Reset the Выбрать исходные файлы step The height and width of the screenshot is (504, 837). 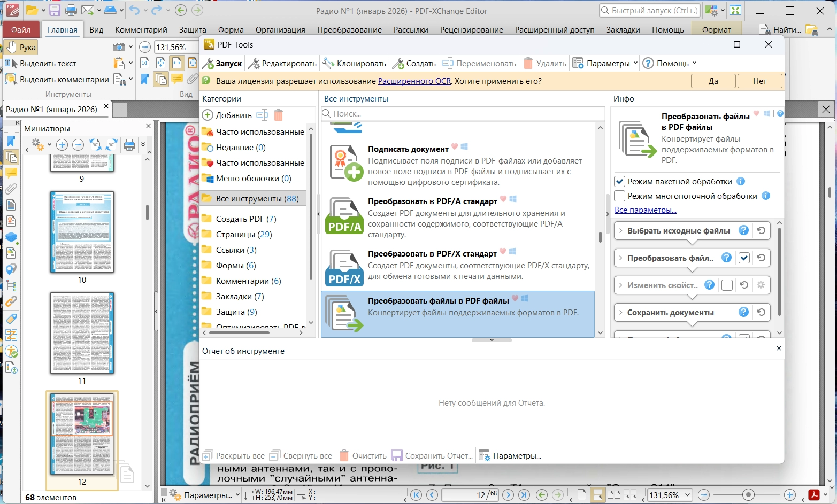pos(761,231)
